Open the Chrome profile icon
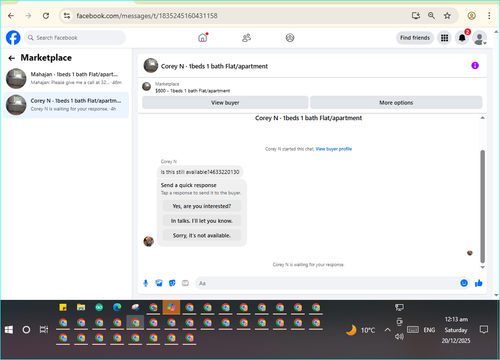Viewport: 500px width, 360px height. click(471, 16)
